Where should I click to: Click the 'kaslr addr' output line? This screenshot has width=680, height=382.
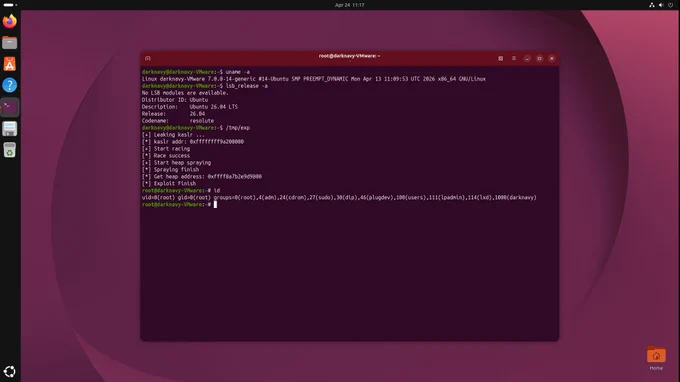click(193, 142)
